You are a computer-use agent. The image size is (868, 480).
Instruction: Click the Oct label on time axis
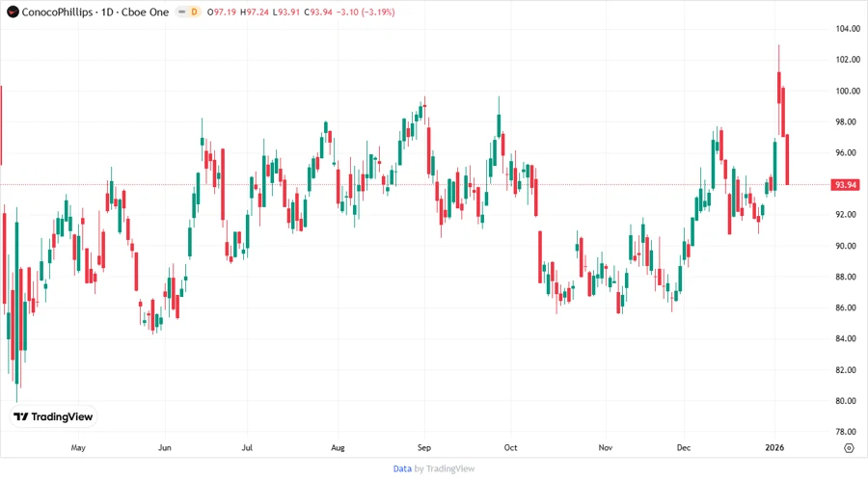(510, 447)
